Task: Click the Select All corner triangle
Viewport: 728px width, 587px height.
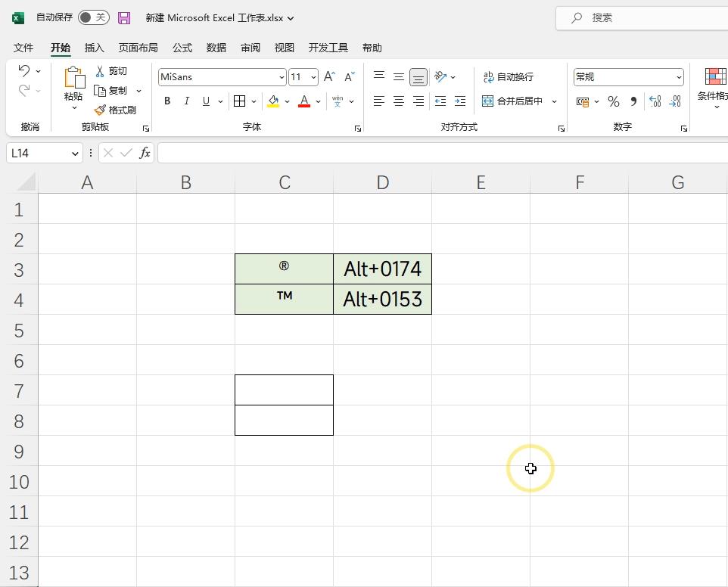Action: click(26, 182)
